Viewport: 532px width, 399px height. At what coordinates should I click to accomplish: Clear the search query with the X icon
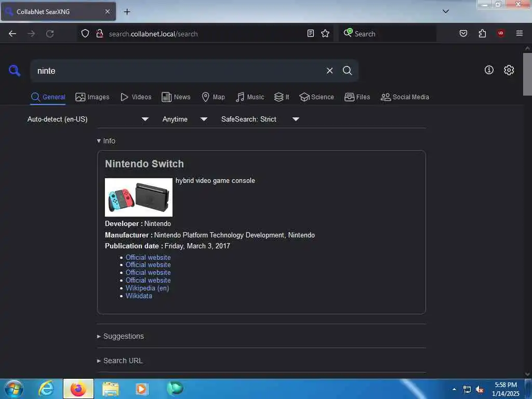coord(329,71)
